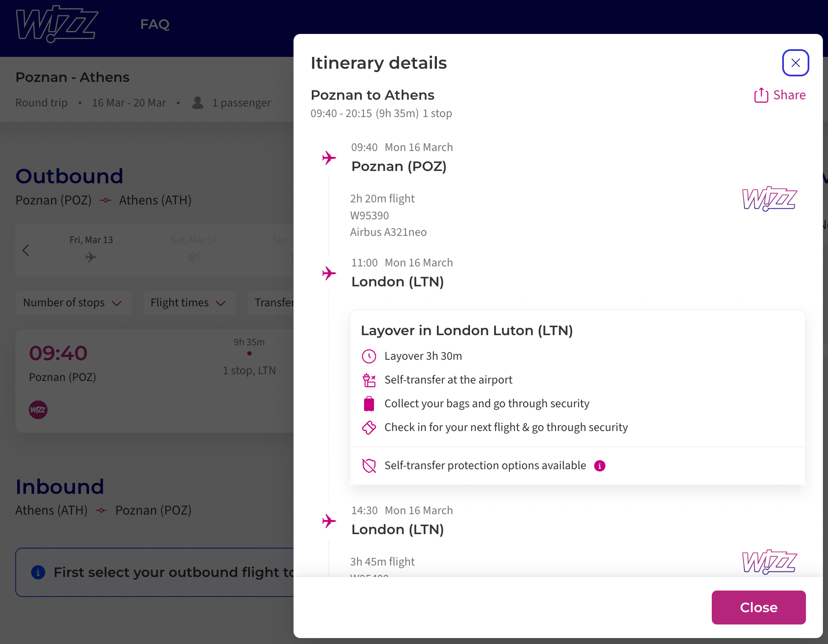Click the plane icon beside 11:00 London arrival
Image resolution: width=828 pixels, height=644 pixels.
click(329, 273)
